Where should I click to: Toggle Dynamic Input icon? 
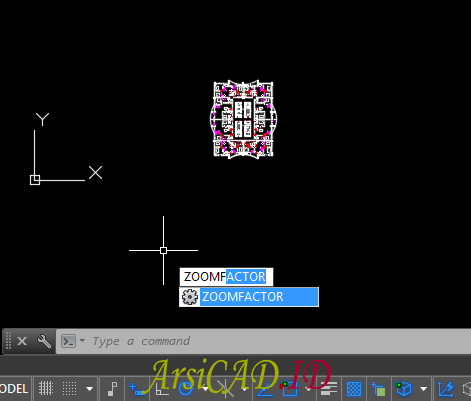pos(137,389)
